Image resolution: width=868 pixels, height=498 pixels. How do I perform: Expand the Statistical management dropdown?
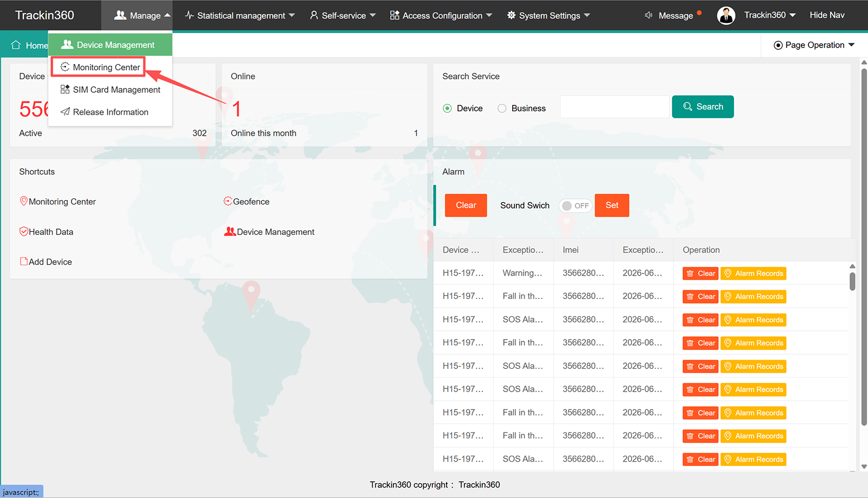coord(240,16)
